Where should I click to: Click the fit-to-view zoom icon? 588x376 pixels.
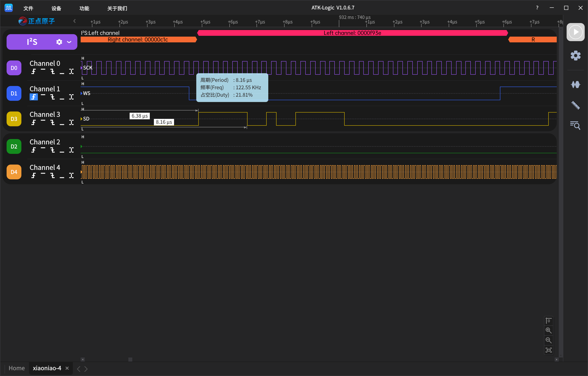(548, 350)
